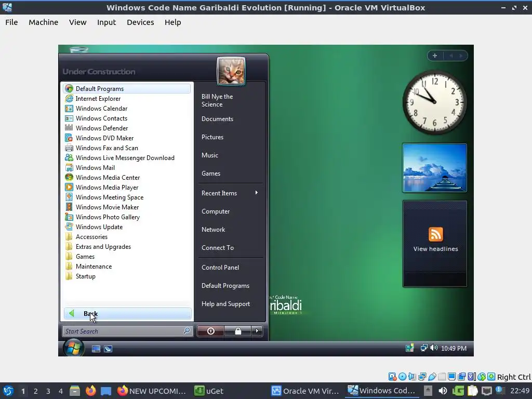The width and height of the screenshot is (532, 399).
Task: Go Back to the main Start menu
Action: coord(128,313)
